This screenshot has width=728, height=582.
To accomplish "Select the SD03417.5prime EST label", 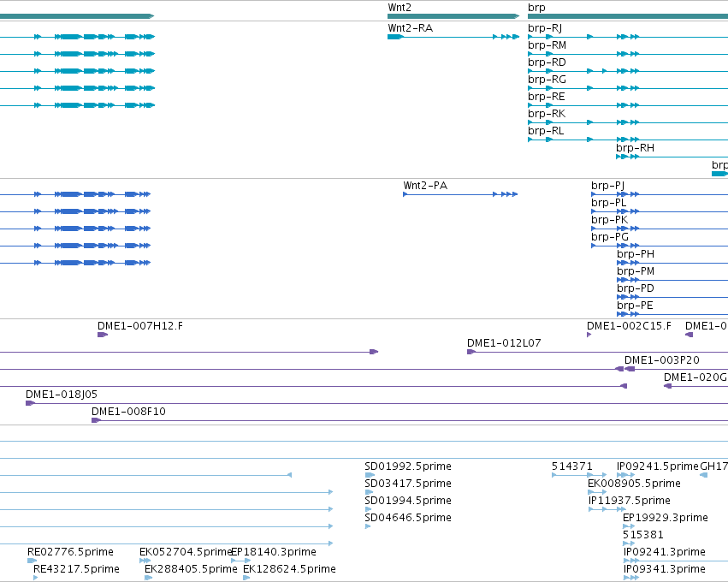I will click(x=408, y=484).
